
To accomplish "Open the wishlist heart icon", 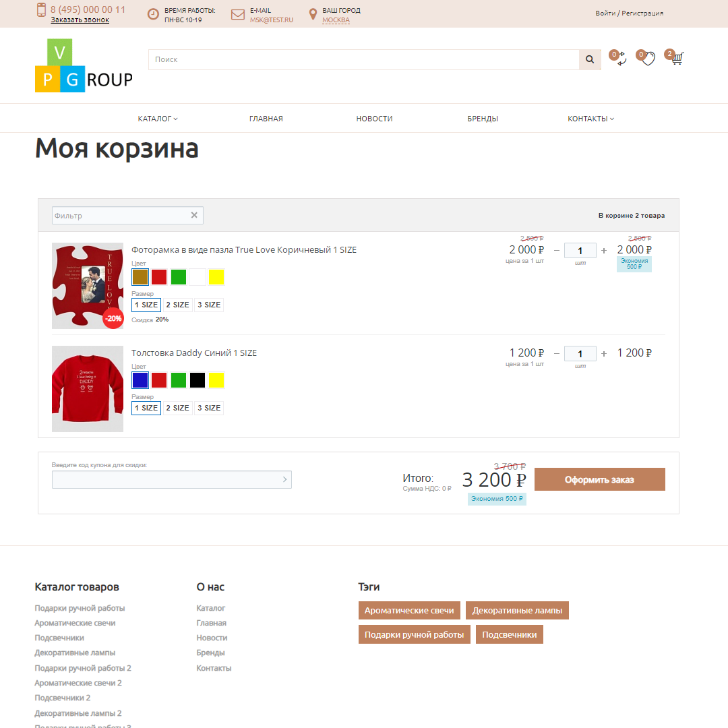I will coord(648,59).
